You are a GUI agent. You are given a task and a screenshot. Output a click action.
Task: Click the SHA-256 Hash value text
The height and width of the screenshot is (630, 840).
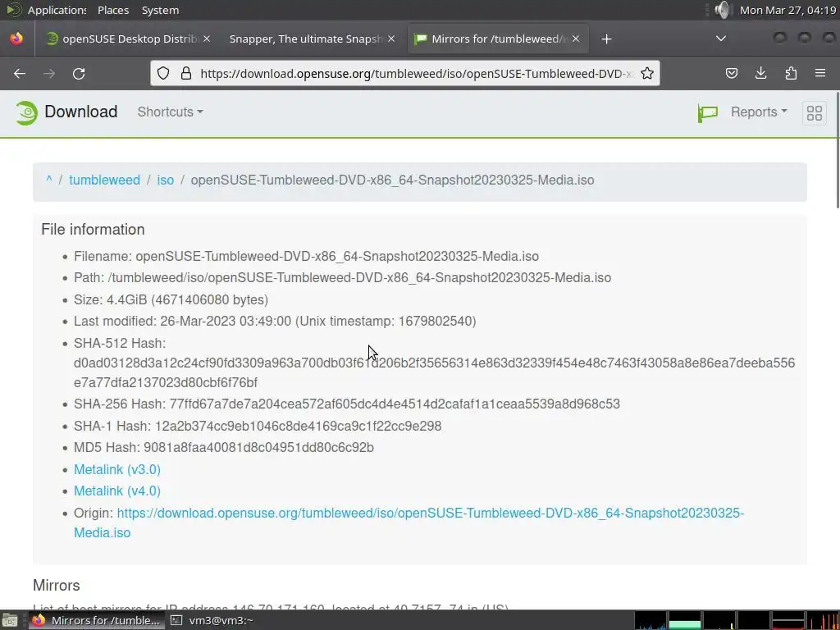click(395, 404)
